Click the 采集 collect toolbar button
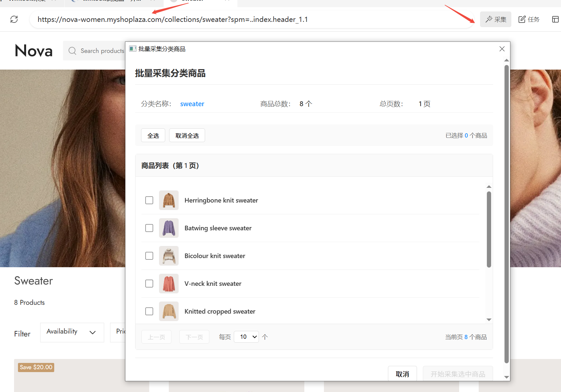The width and height of the screenshot is (561, 392). 495,19
